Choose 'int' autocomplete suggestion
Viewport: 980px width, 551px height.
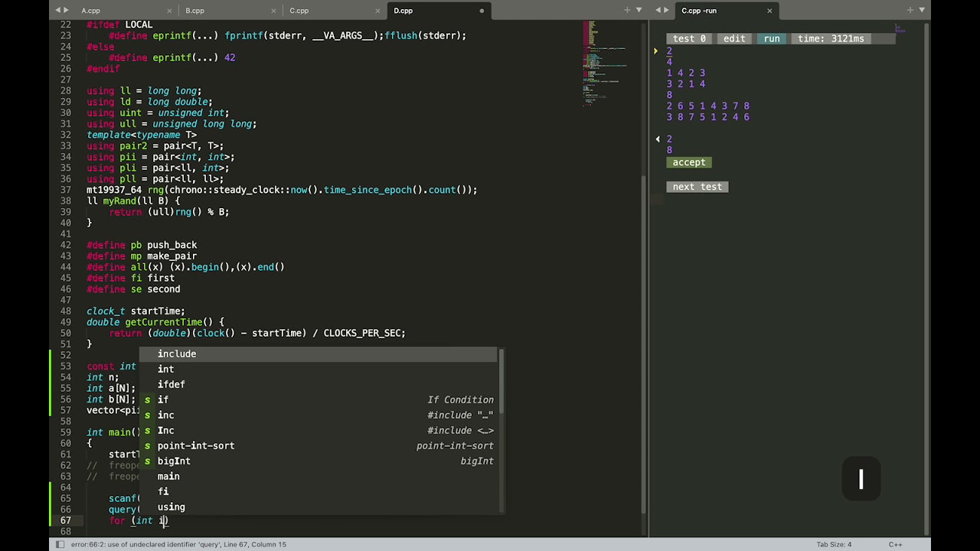(319, 369)
